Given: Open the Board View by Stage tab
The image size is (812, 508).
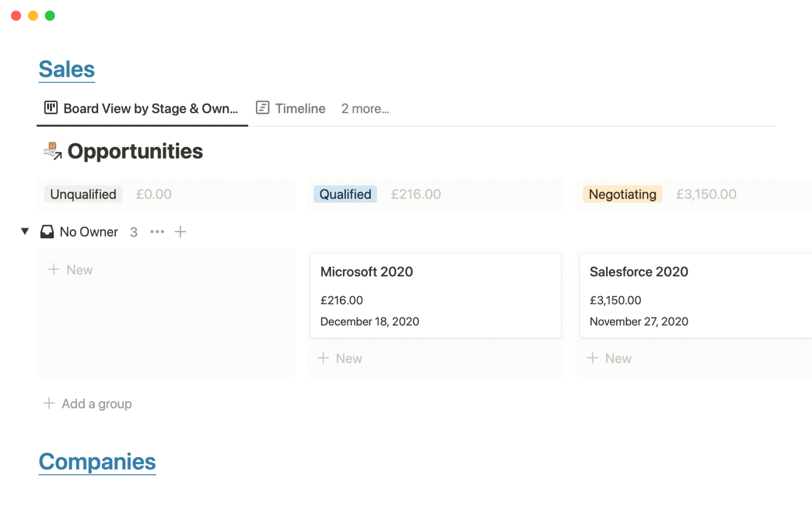Looking at the screenshot, I should (x=150, y=109).
